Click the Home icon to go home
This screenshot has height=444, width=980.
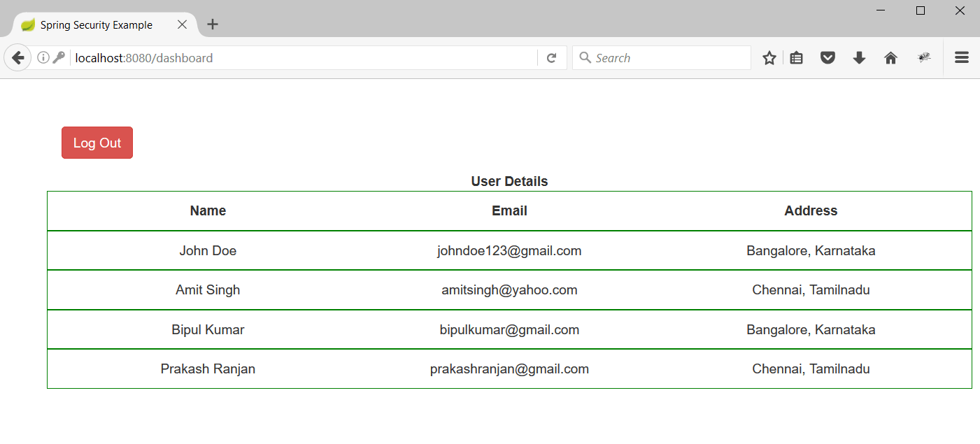(x=890, y=57)
